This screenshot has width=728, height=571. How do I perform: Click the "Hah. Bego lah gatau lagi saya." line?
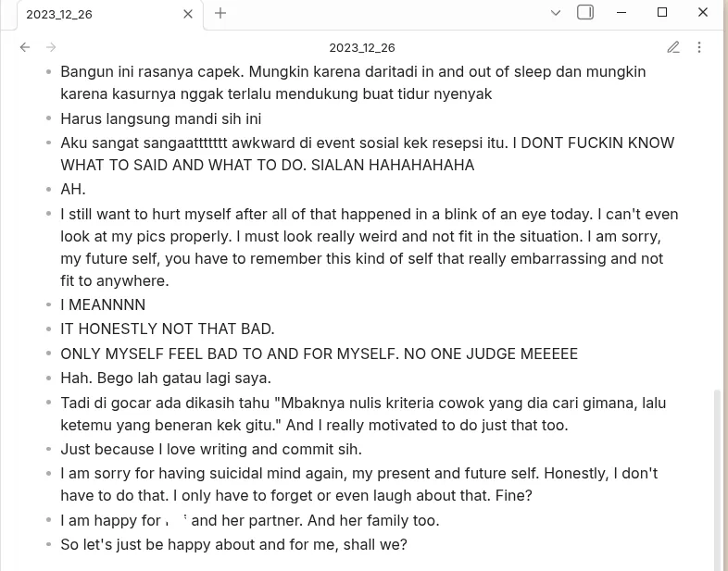click(166, 378)
